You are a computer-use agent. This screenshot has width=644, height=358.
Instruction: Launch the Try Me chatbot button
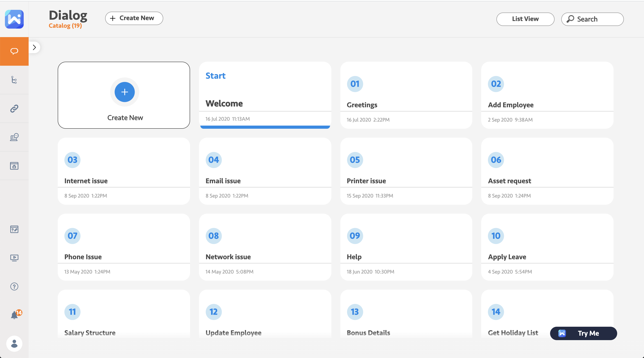[583, 333]
